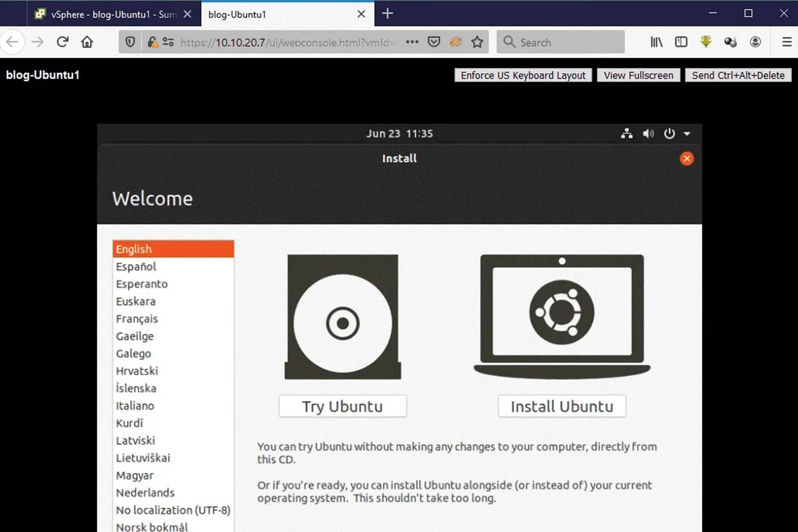Viewport: 798px width, 532px height.
Task: Select Gaeilge language
Action: pyautogui.click(x=173, y=336)
